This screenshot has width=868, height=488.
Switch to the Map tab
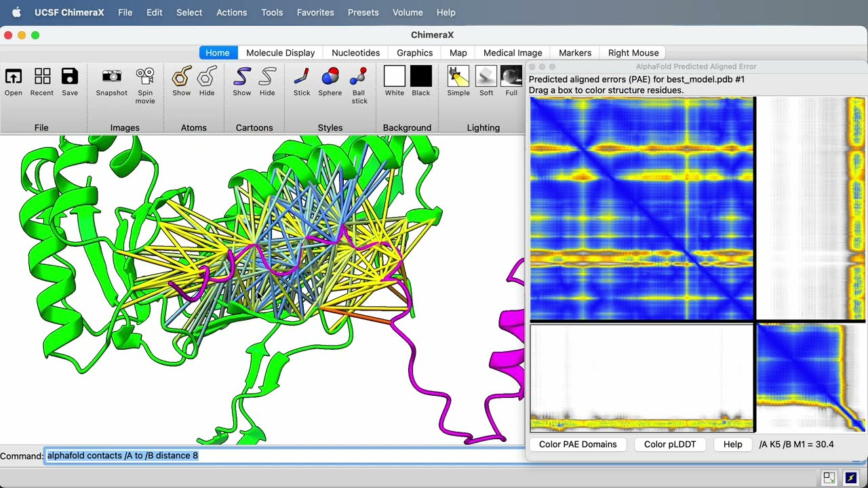click(458, 53)
